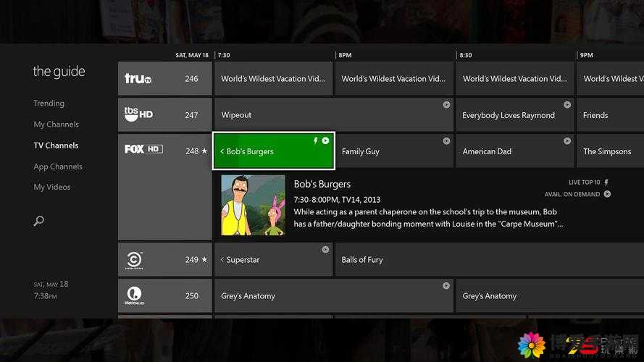Click the Live Top 10 lightning icon
Image resolution: width=644 pixels, height=362 pixels.
click(606, 182)
